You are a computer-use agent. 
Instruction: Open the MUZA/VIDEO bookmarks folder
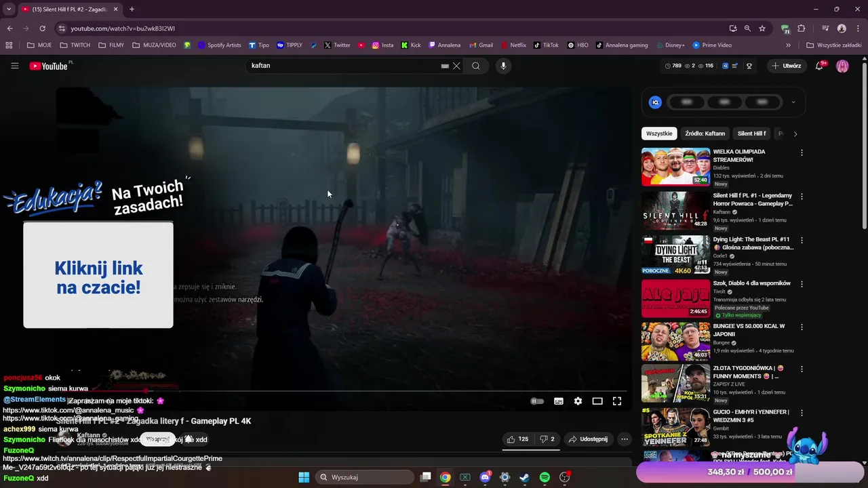coord(154,45)
